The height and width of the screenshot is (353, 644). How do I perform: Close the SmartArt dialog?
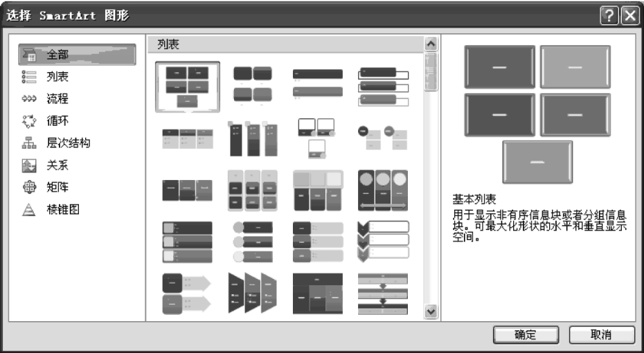[x=630, y=16]
